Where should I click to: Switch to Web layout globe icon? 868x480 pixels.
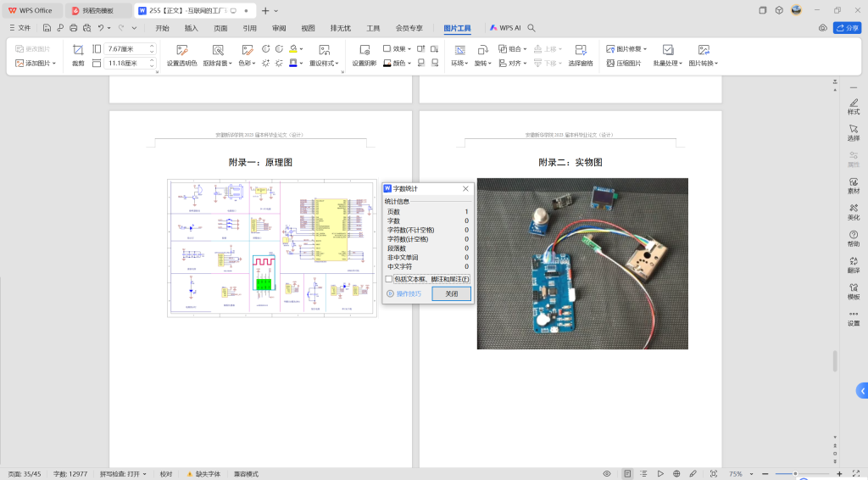[676, 474]
